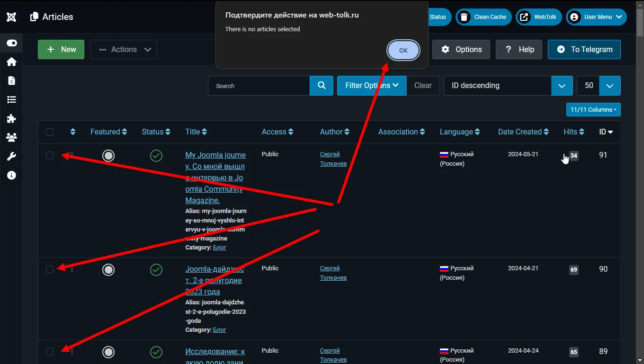This screenshot has height=364, width=644.
Task: Click the ordering sort arrows in header
Action: [x=73, y=132]
